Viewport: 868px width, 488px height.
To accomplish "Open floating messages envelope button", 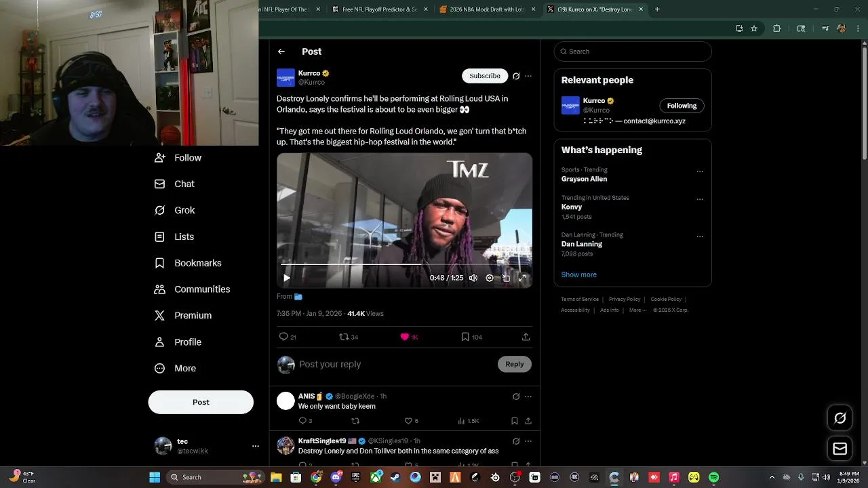I will 840,449.
